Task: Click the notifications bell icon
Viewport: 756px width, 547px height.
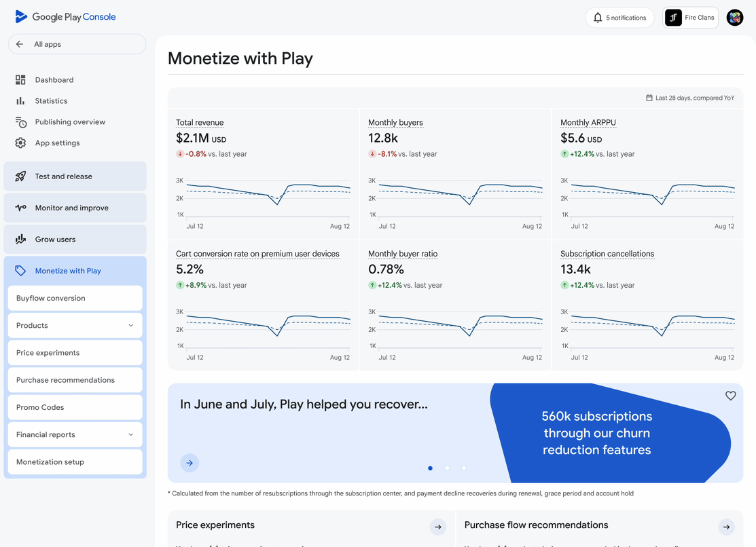Action: click(x=598, y=18)
